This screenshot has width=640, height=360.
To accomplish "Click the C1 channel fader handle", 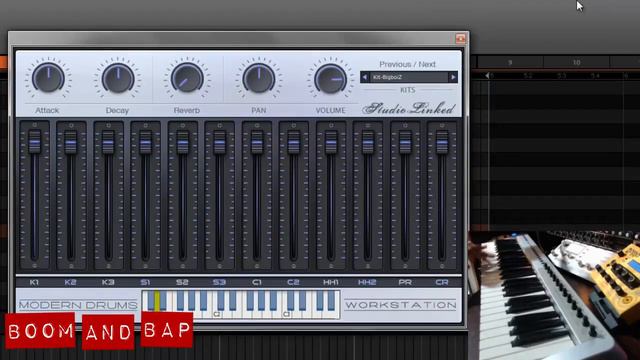I will (257, 142).
